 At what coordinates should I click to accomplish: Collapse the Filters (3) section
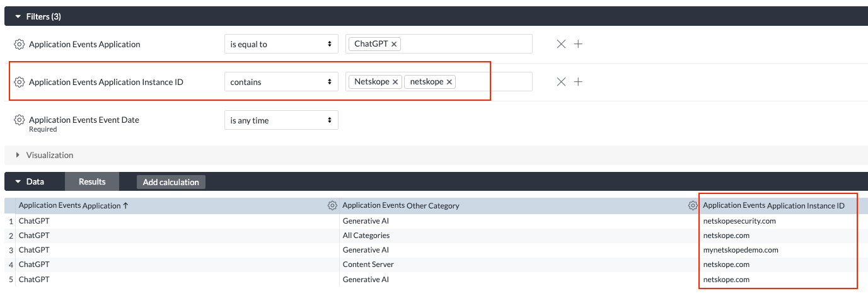[x=18, y=16]
